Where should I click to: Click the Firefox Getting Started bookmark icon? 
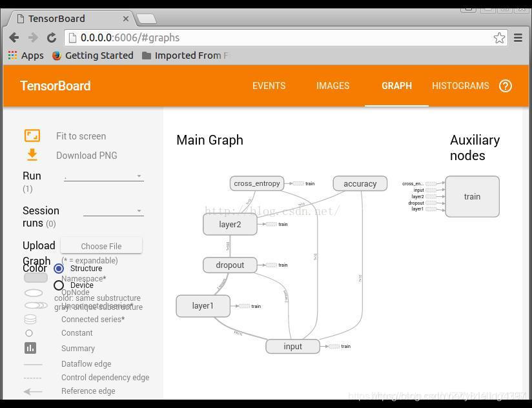click(57, 56)
